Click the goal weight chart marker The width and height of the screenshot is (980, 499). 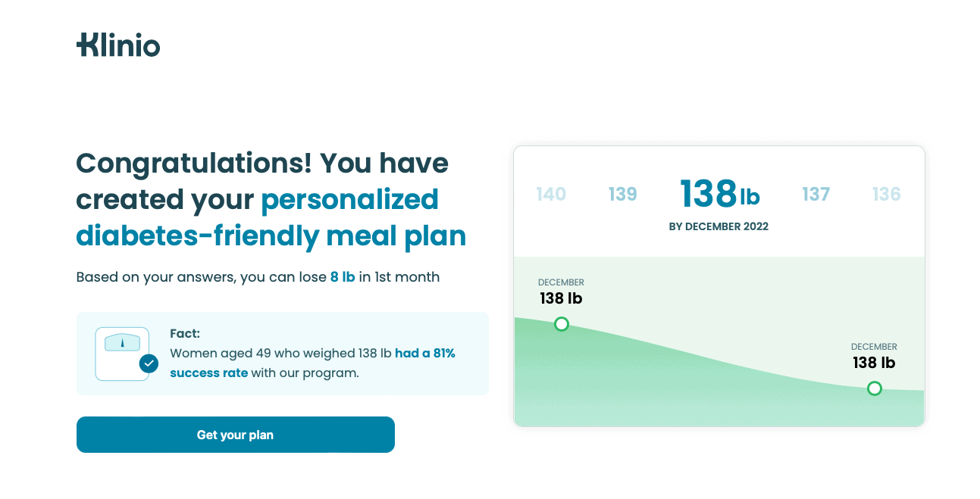coord(875,388)
